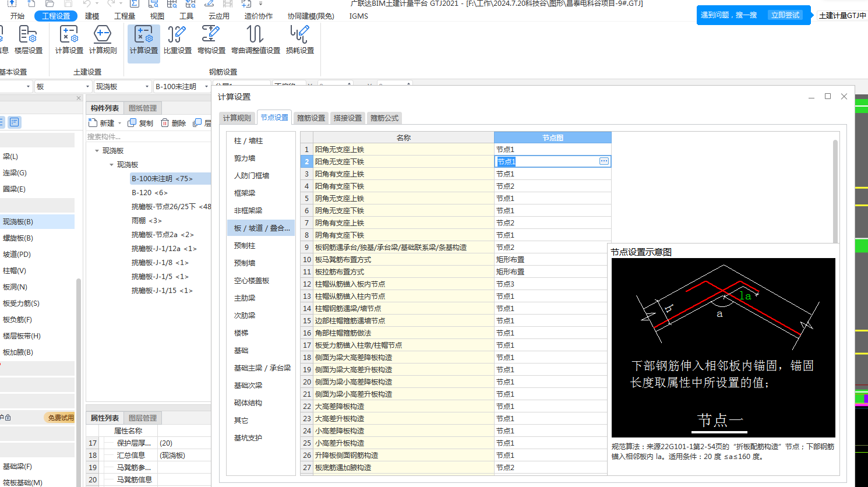Viewport: 868px width, 487px height.
Task: Open 损耗设置 loss settings
Action: [x=300, y=40]
